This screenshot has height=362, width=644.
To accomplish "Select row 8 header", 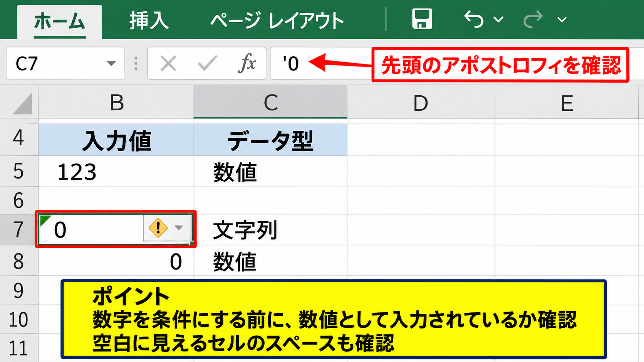I will pos(18,261).
